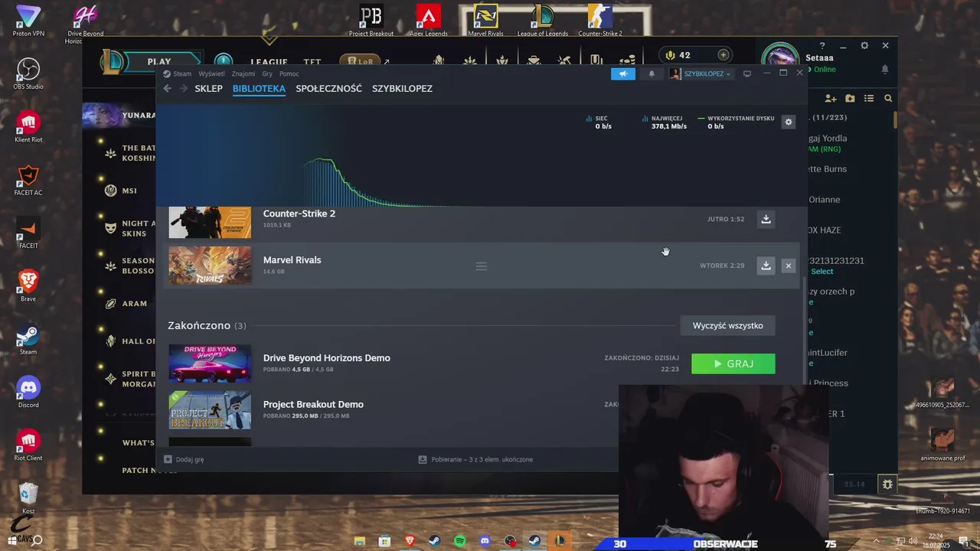The width and height of the screenshot is (980, 551).
Task: Open Znajomi menu in Steam
Action: [x=243, y=74]
